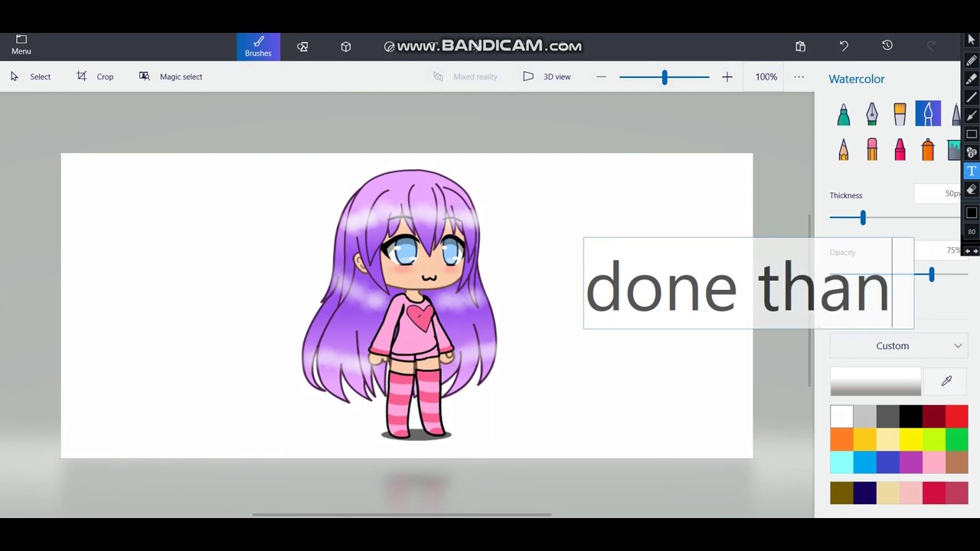Image resolution: width=980 pixels, height=551 pixels.
Task: Click the zoom slider handle
Action: [665, 77]
